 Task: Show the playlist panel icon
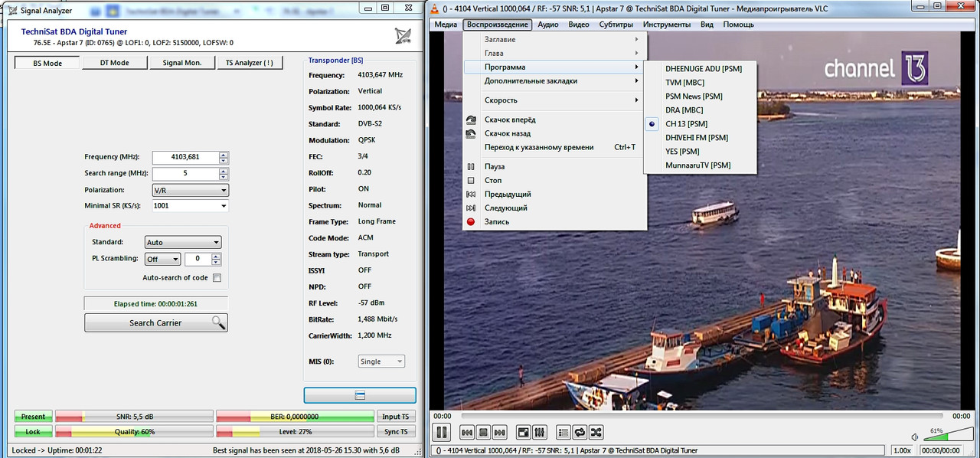point(563,433)
